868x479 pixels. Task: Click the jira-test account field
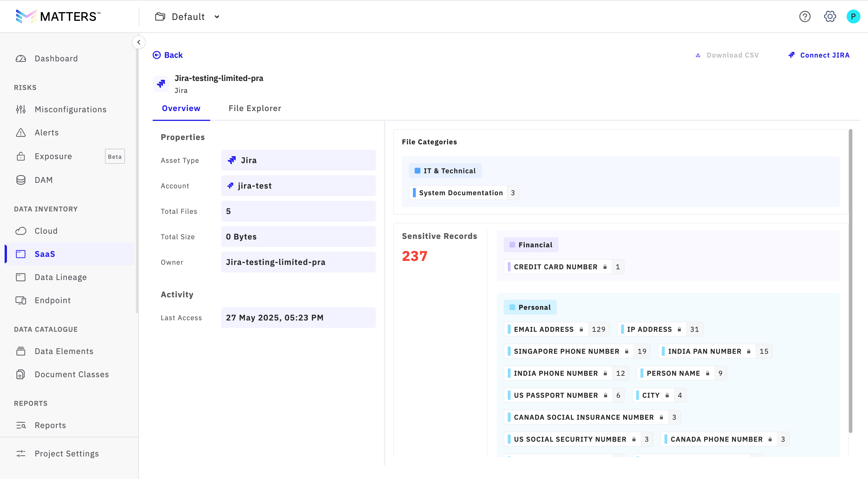[x=298, y=186]
